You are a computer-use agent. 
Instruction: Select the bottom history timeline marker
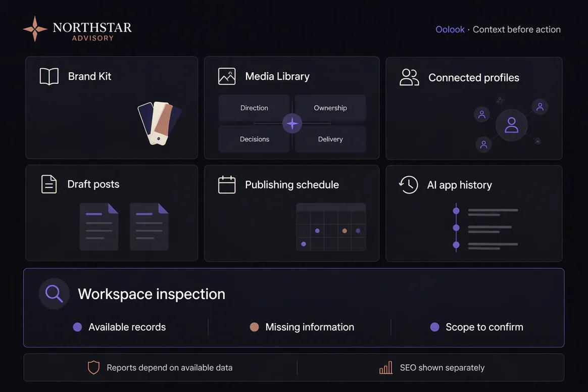[456, 245]
